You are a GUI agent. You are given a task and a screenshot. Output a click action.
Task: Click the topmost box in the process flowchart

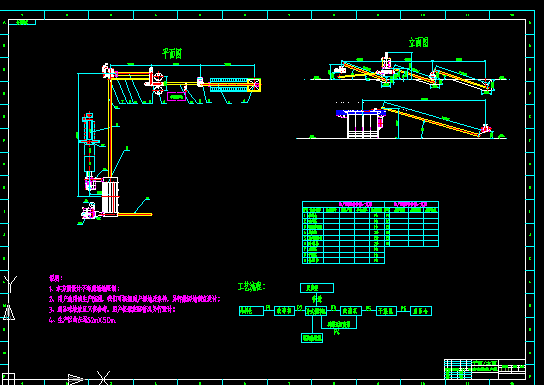(x=317, y=288)
